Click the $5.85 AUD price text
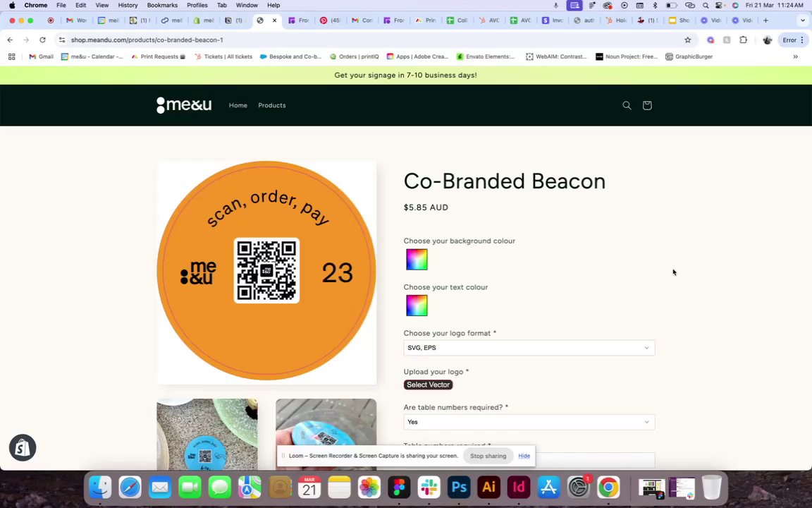 point(426,207)
